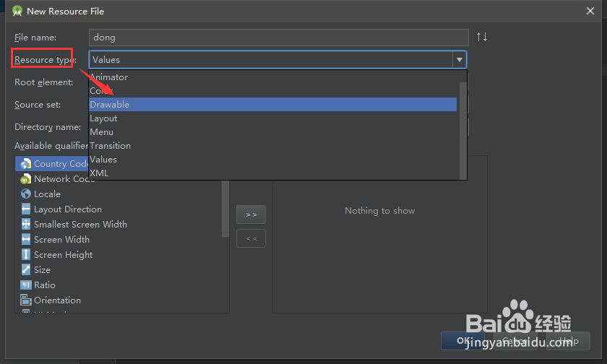The height and width of the screenshot is (364, 607).
Task: Click the Android Studio logo in title bar
Action: (x=17, y=11)
